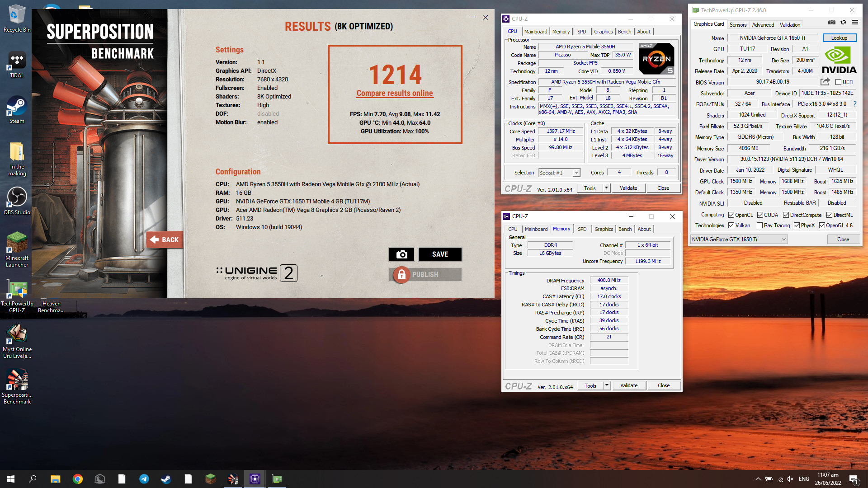Switch to CPU-Z taskbar icon

[x=255, y=479]
